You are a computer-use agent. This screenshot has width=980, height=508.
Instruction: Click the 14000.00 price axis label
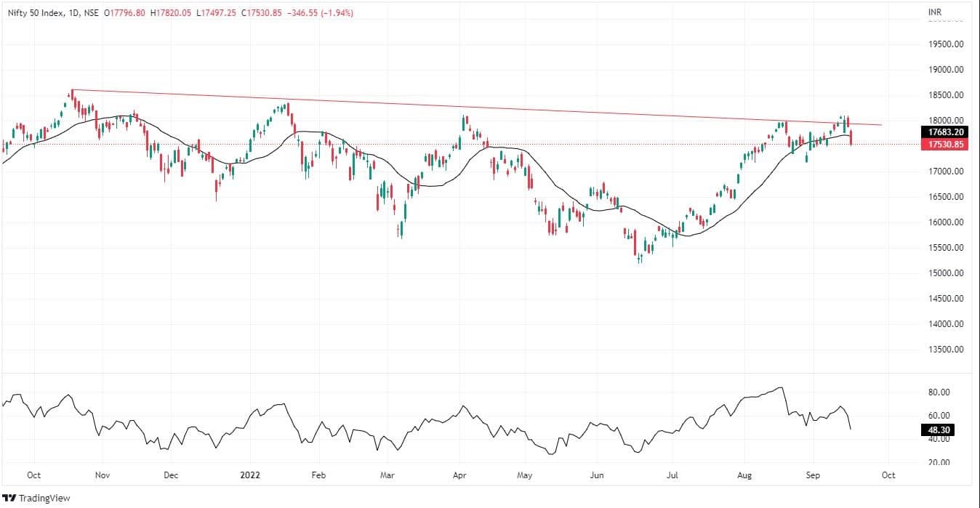(x=947, y=324)
